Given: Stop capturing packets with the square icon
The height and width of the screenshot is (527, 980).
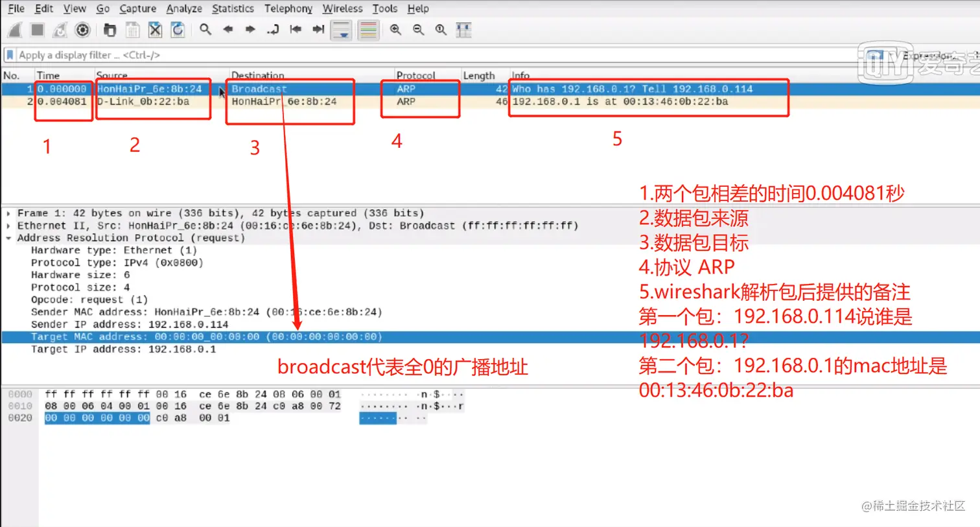Looking at the screenshot, I should coord(38,30).
